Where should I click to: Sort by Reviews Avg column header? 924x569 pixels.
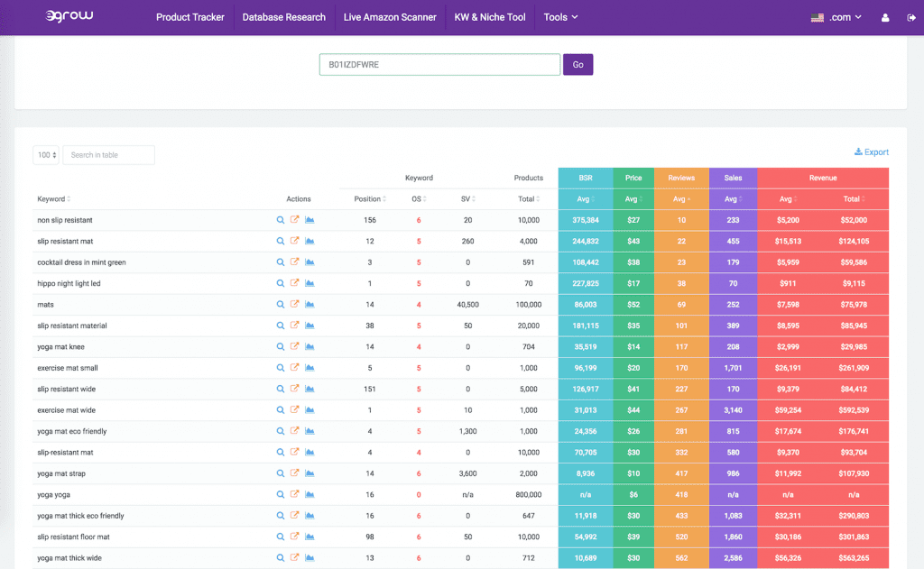click(x=681, y=199)
